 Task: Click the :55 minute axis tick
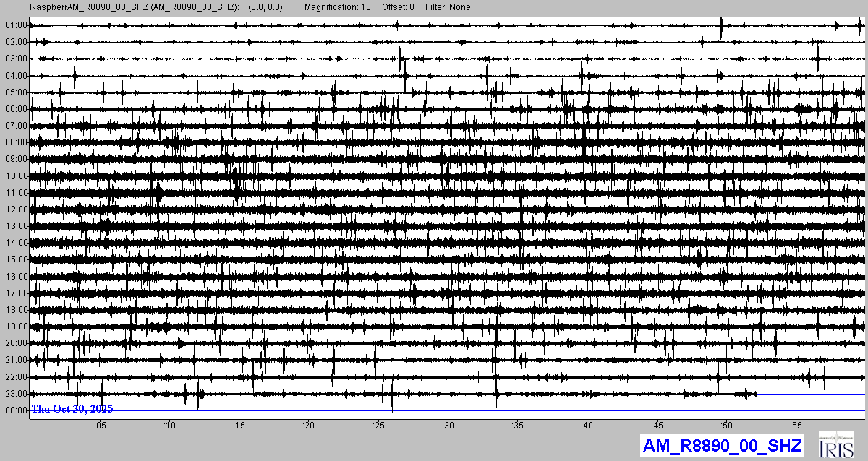[796, 424]
